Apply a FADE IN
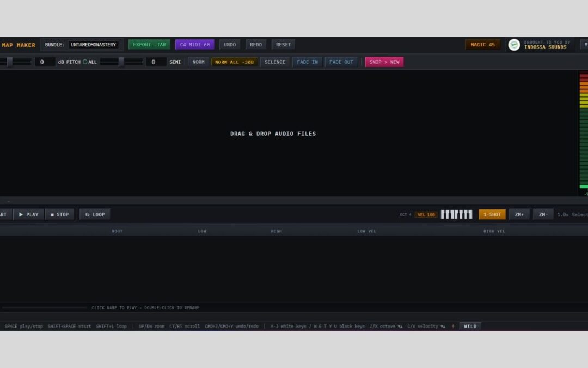 (x=307, y=62)
